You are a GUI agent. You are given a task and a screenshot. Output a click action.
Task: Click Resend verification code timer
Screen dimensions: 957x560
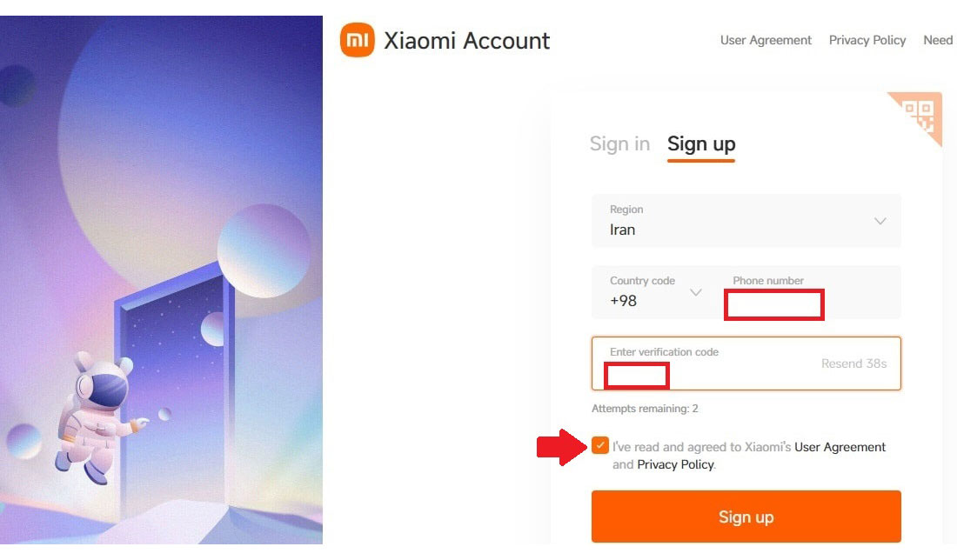pos(853,363)
